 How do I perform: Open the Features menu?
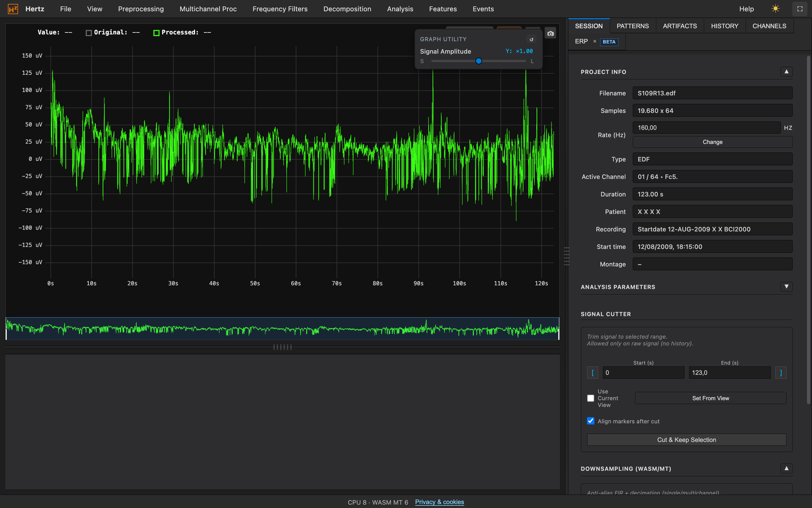[443, 9]
